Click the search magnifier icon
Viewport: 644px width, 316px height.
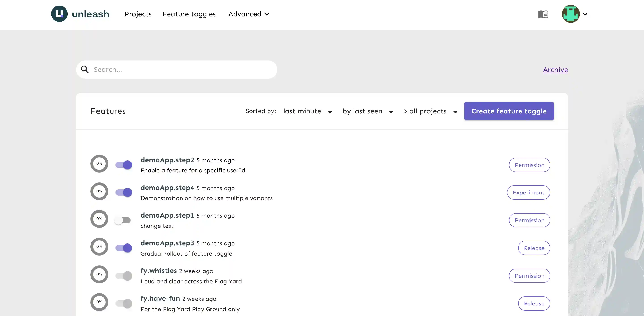coord(85,69)
